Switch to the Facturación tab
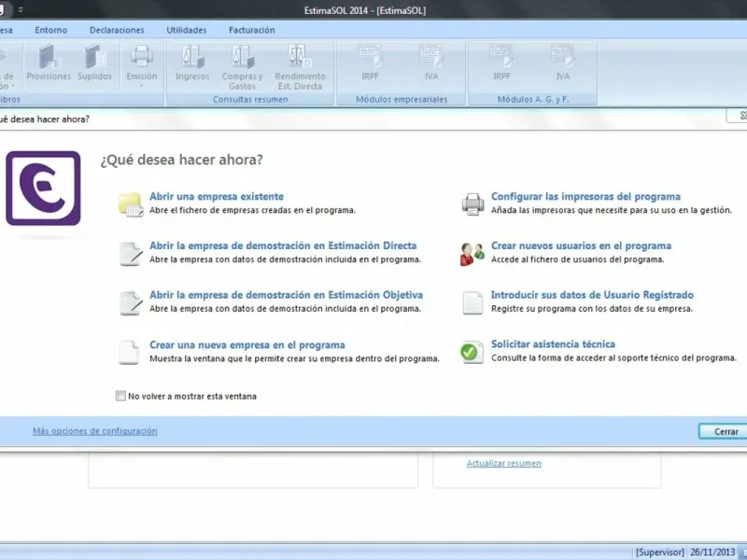Screen dimensions: 747x560 (x=251, y=30)
